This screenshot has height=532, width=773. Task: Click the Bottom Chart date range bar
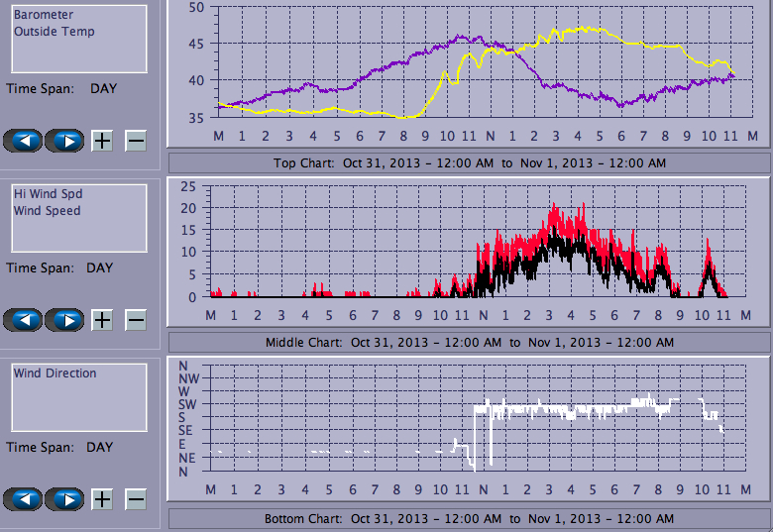tap(469, 519)
